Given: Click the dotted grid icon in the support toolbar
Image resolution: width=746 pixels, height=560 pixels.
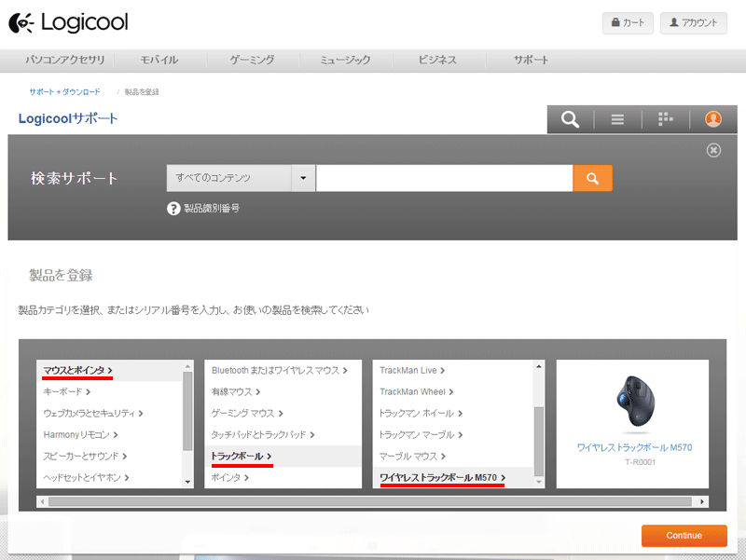Looking at the screenshot, I should [665, 119].
